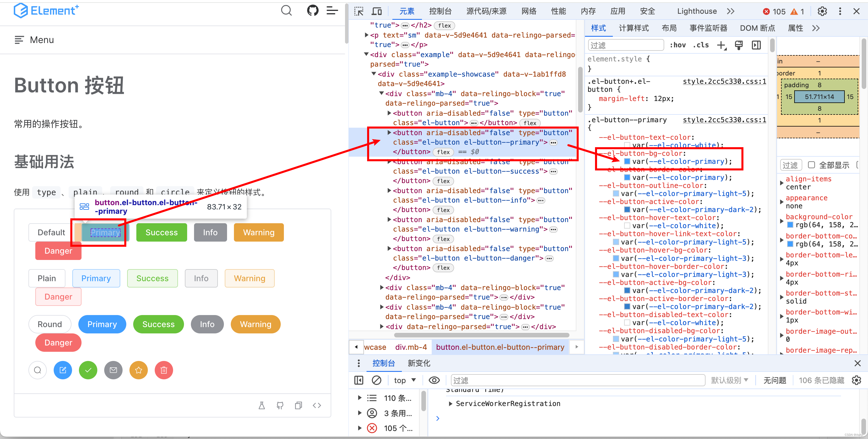
Task: Click the red trash circle button
Action: click(x=164, y=370)
